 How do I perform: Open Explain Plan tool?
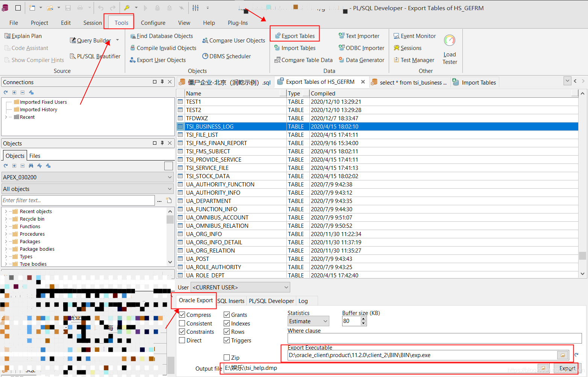pyautogui.click(x=23, y=36)
